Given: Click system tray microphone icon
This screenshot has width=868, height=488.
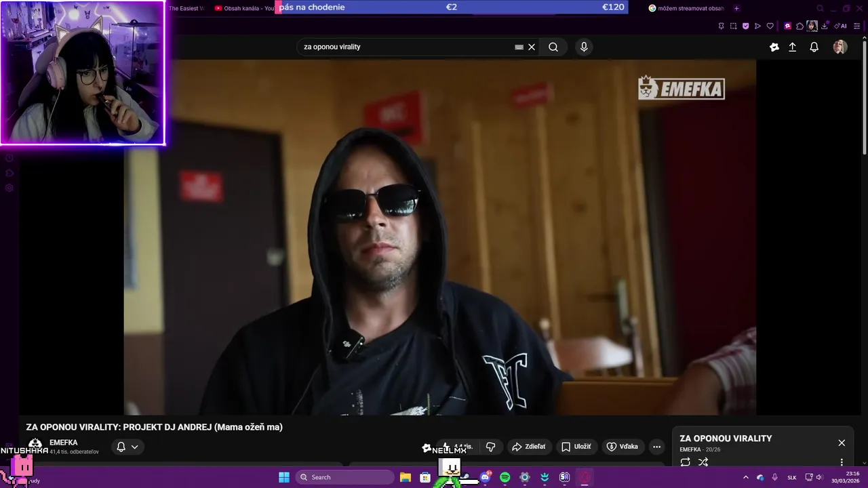Looking at the screenshot, I should pos(774,477).
